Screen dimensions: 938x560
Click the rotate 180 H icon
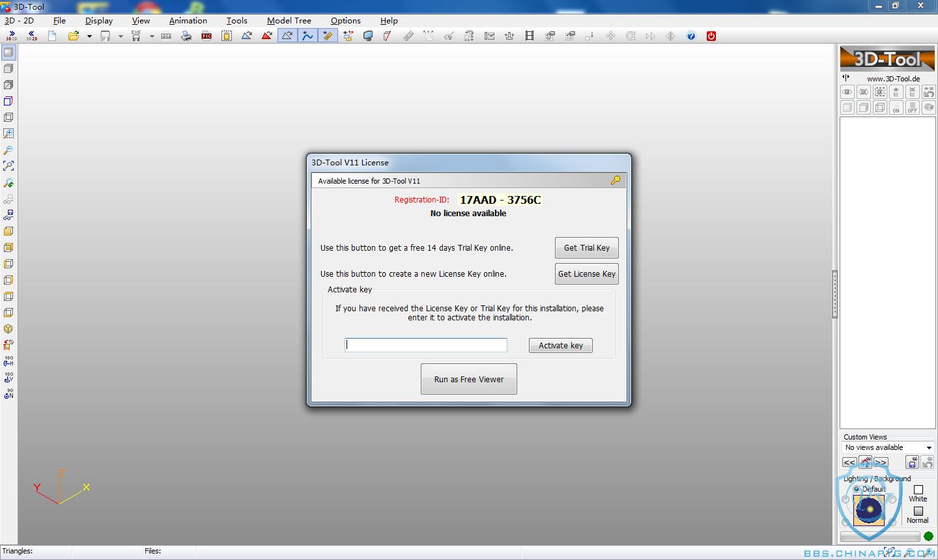pos(8,361)
